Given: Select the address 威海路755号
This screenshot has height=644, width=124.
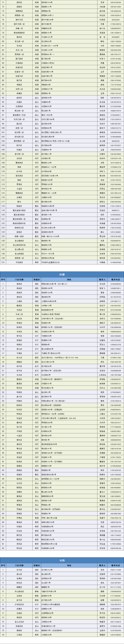Looking at the screenshot, I should pos(46,596).
